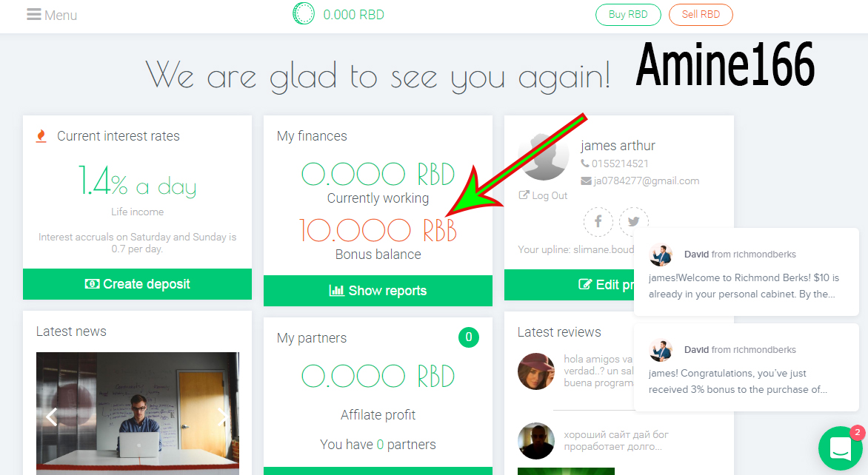Open the hamburger Menu icon
The width and height of the screenshot is (868, 475).
[x=34, y=14]
